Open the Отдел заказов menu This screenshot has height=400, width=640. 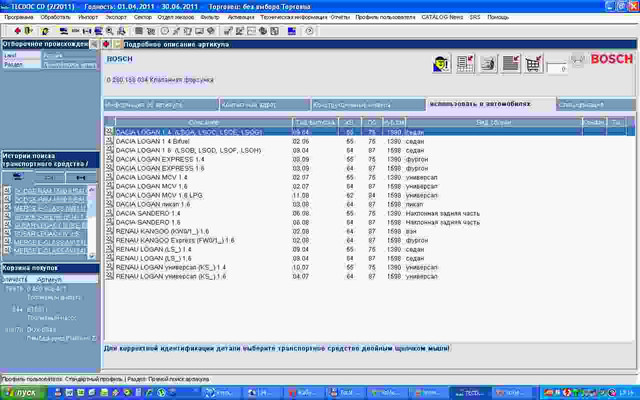(x=176, y=17)
